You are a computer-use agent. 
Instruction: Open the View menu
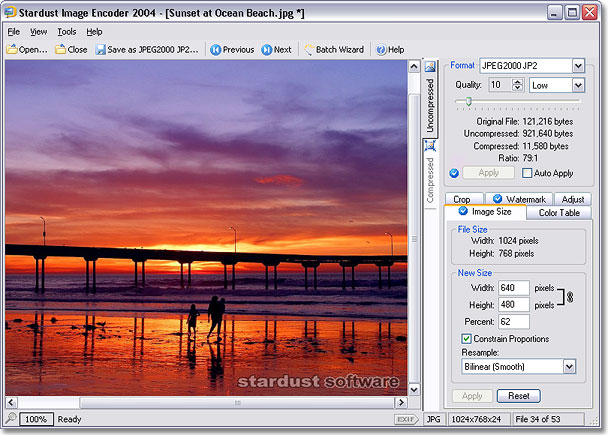(38, 32)
